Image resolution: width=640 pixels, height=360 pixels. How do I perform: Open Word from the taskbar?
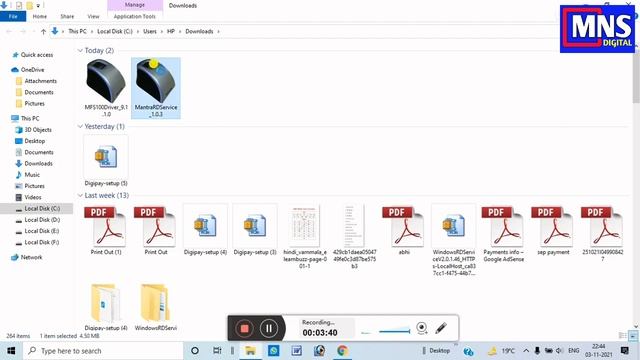pos(297,351)
